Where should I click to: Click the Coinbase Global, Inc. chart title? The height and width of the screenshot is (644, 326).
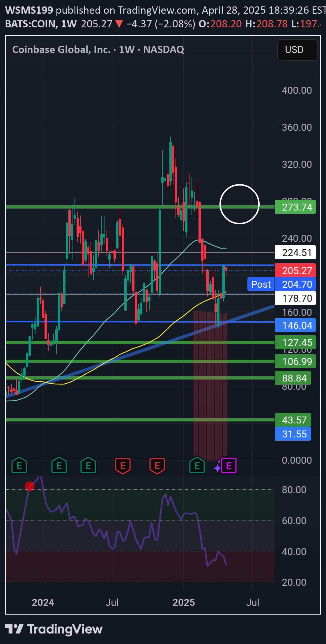click(x=98, y=50)
